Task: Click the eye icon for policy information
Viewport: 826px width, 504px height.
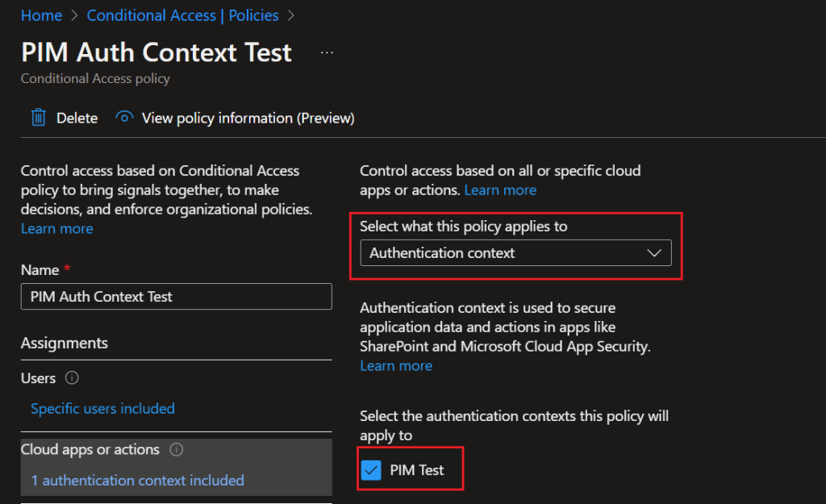Action: pos(124,118)
